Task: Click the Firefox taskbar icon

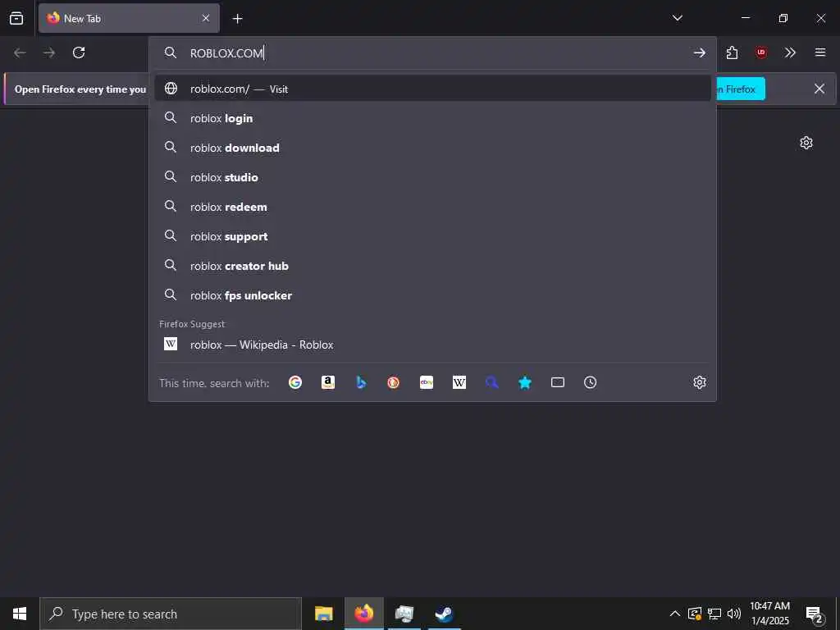Action: [x=363, y=614]
